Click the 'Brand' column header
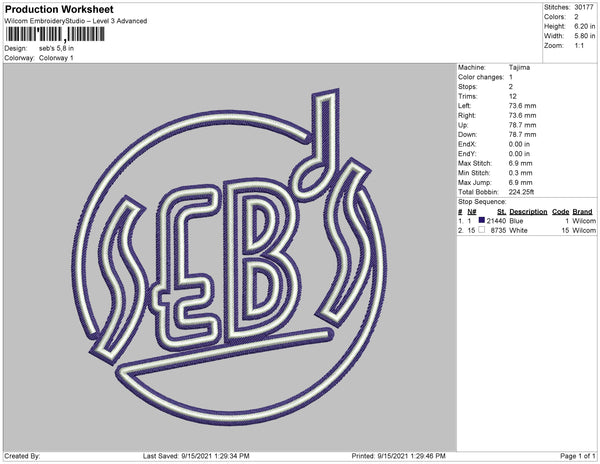 coord(582,212)
